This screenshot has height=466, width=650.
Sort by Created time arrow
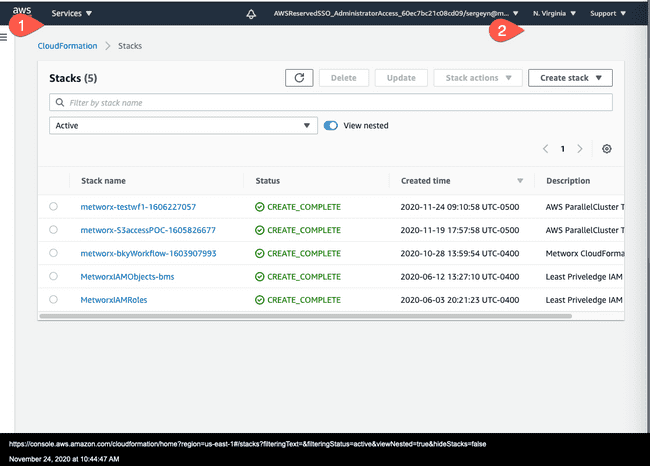click(520, 181)
